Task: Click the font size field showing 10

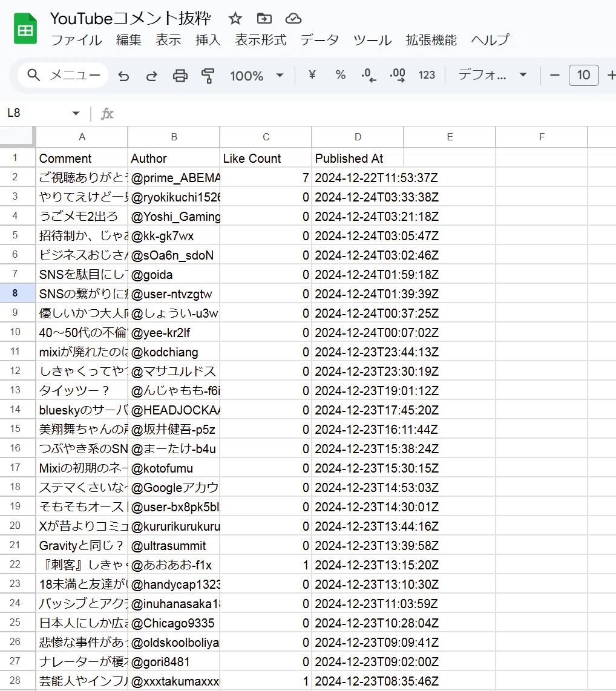Action: pyautogui.click(x=583, y=76)
